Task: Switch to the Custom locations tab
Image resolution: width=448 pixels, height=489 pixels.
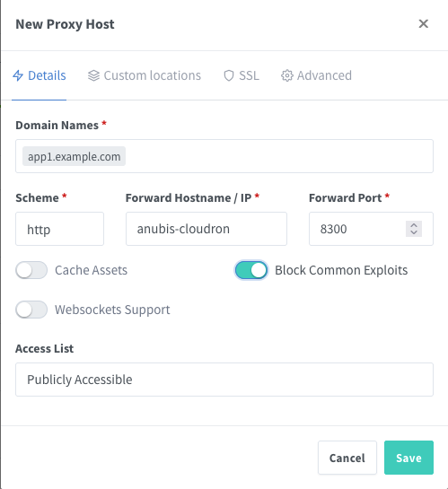Action: (x=145, y=75)
